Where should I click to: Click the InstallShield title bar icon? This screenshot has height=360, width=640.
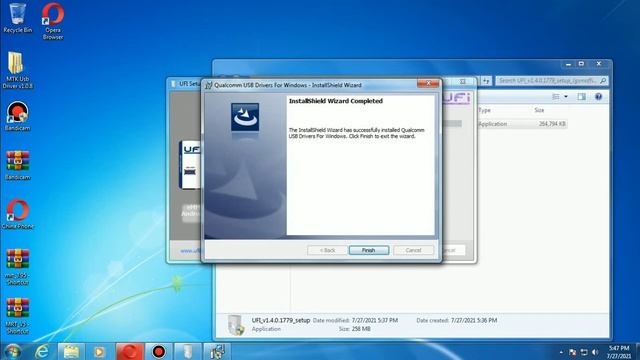[x=209, y=85]
